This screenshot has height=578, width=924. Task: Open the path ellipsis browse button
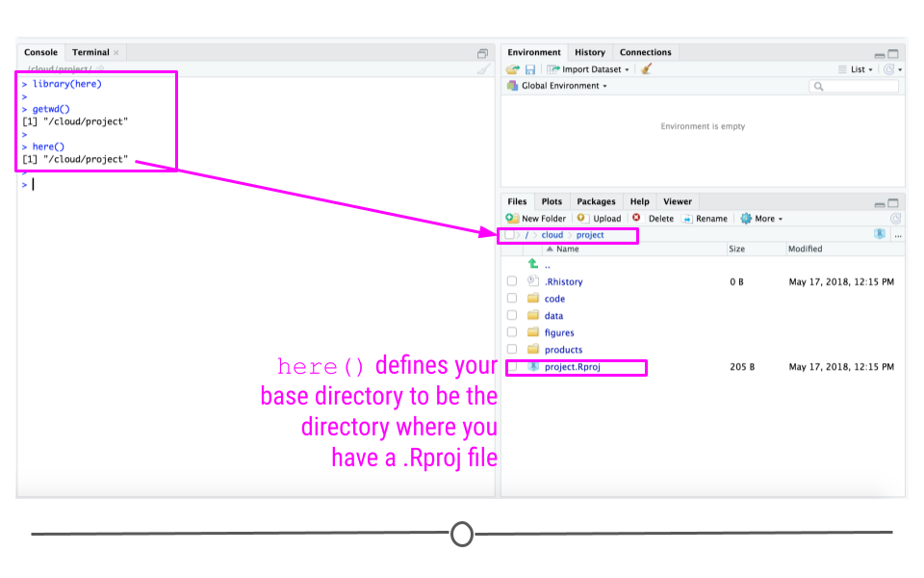[x=898, y=235]
